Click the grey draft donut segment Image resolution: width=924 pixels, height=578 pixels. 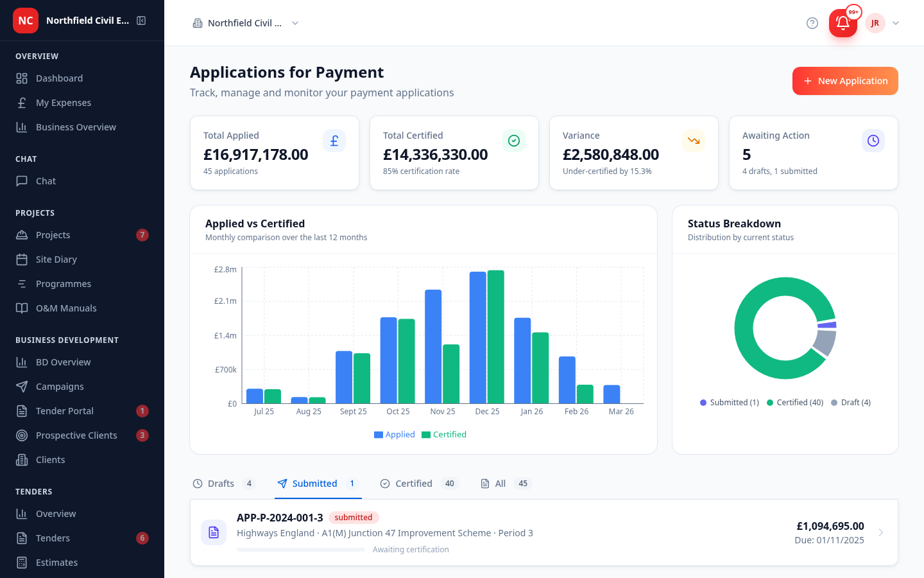pyautogui.click(x=825, y=342)
